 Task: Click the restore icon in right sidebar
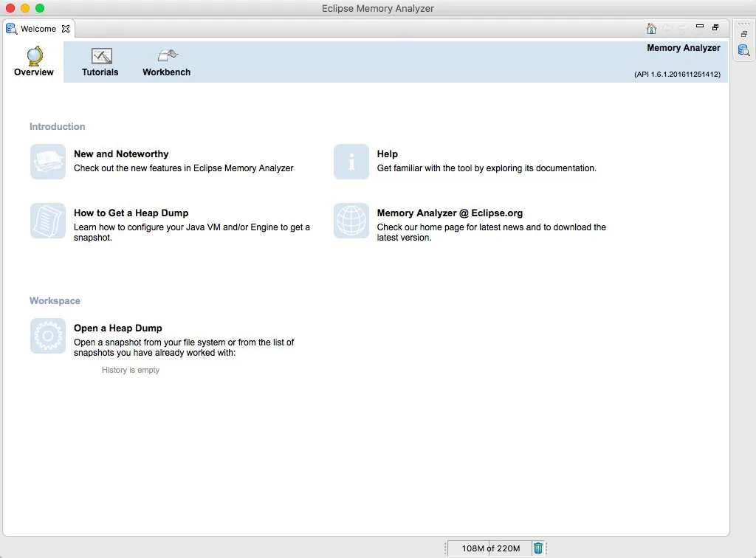744,34
